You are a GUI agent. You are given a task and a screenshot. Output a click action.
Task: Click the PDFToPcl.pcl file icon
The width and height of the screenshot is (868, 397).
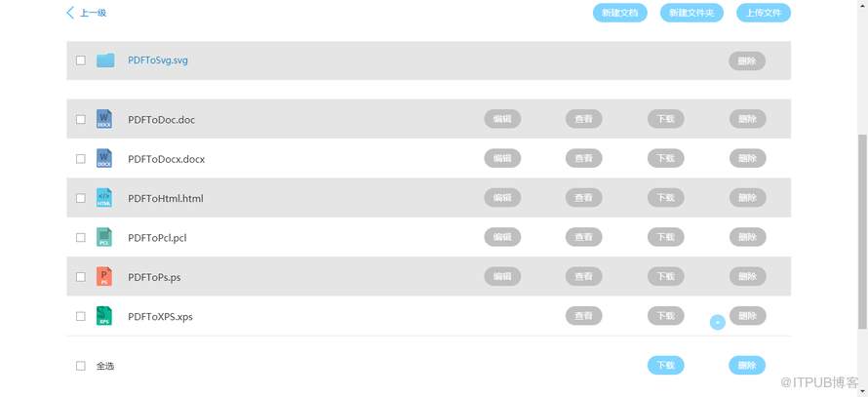tap(104, 237)
